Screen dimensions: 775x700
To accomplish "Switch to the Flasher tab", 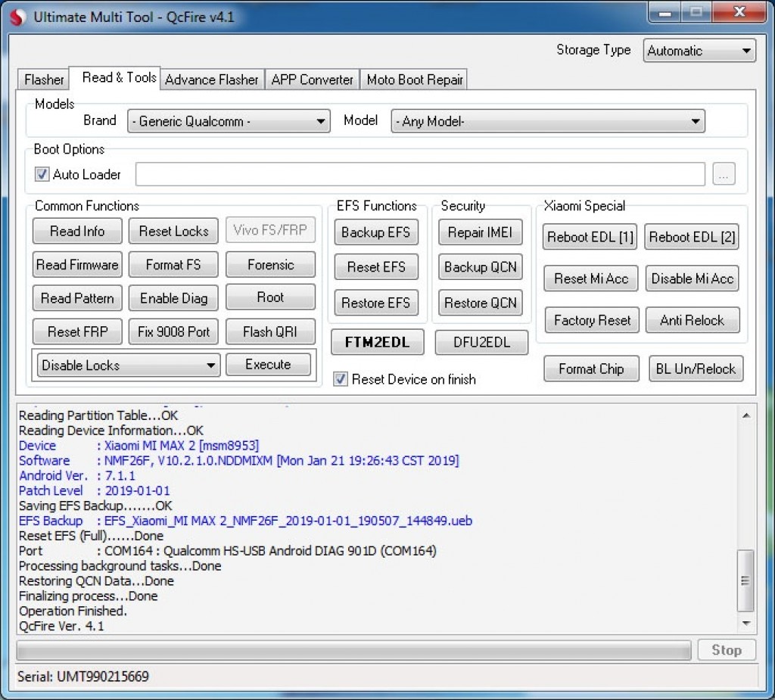I will pyautogui.click(x=44, y=79).
